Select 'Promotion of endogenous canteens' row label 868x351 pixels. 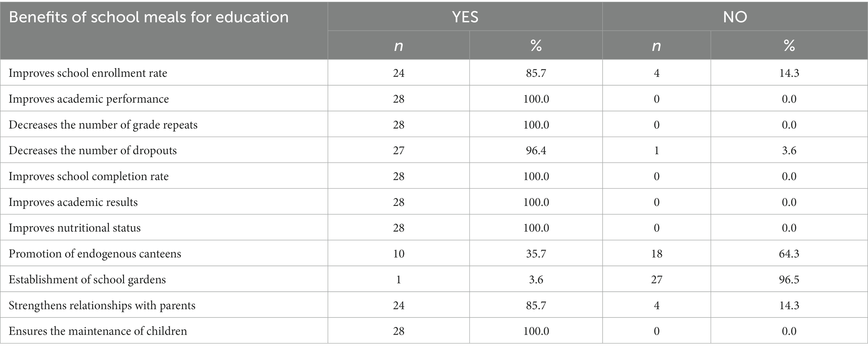coord(95,254)
